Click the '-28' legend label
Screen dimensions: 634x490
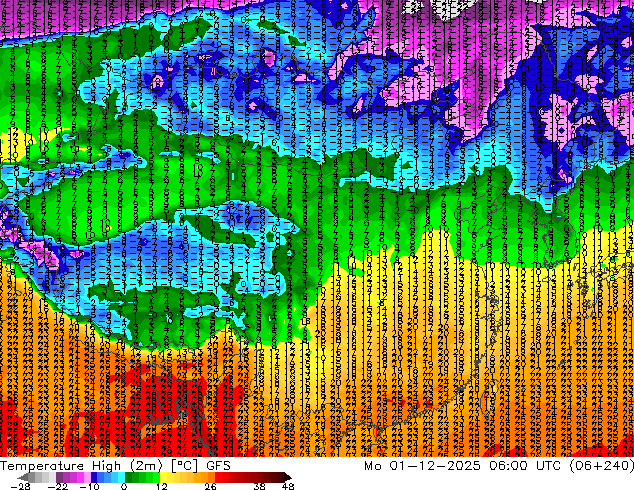(x=20, y=486)
